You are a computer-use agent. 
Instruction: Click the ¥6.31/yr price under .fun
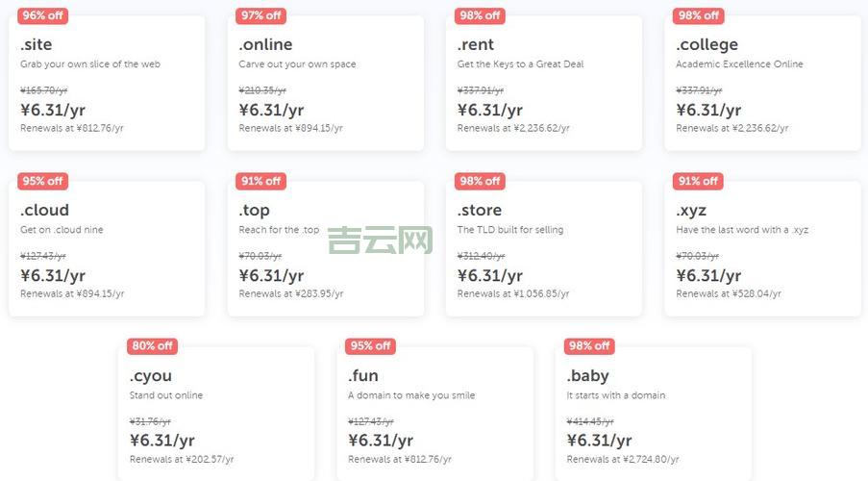[381, 441]
